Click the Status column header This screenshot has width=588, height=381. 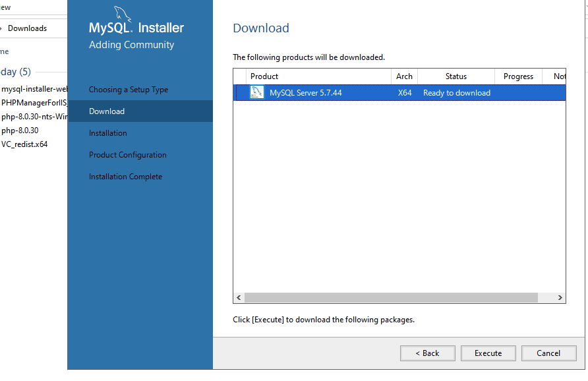[456, 76]
